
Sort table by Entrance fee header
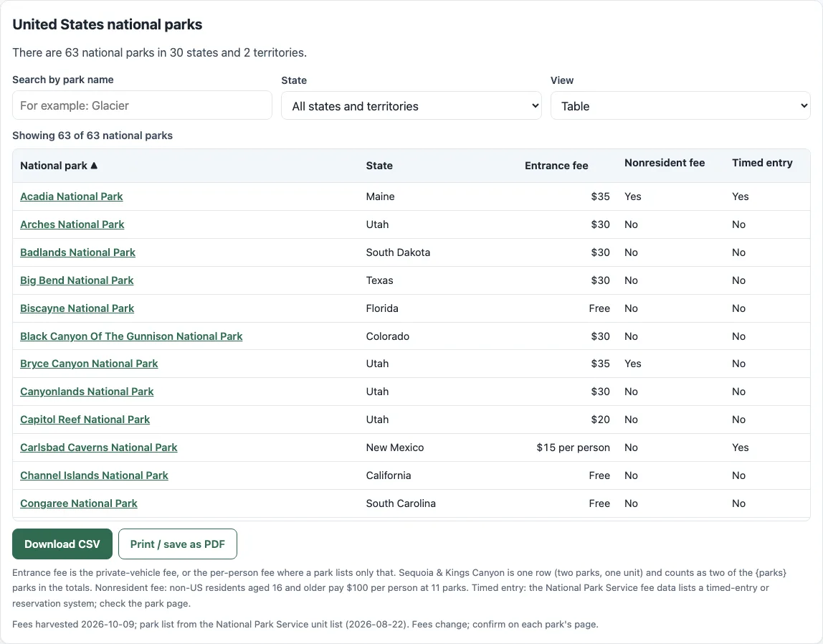tap(556, 166)
